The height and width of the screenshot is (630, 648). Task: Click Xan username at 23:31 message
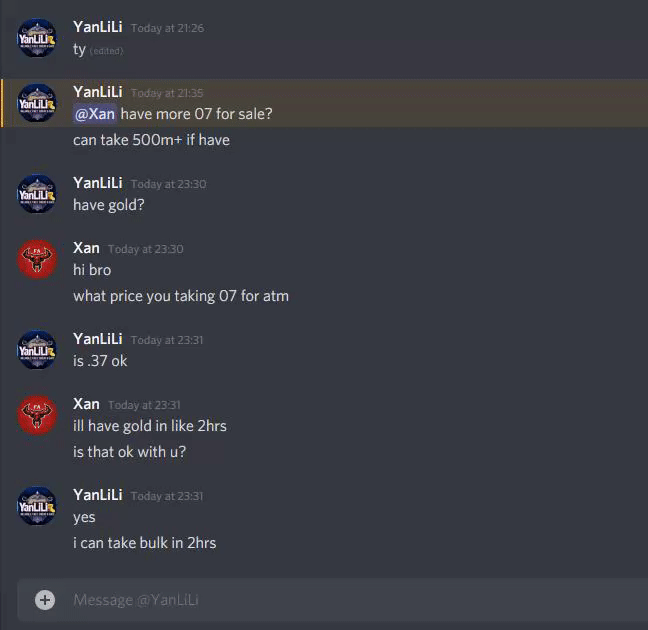click(86, 404)
